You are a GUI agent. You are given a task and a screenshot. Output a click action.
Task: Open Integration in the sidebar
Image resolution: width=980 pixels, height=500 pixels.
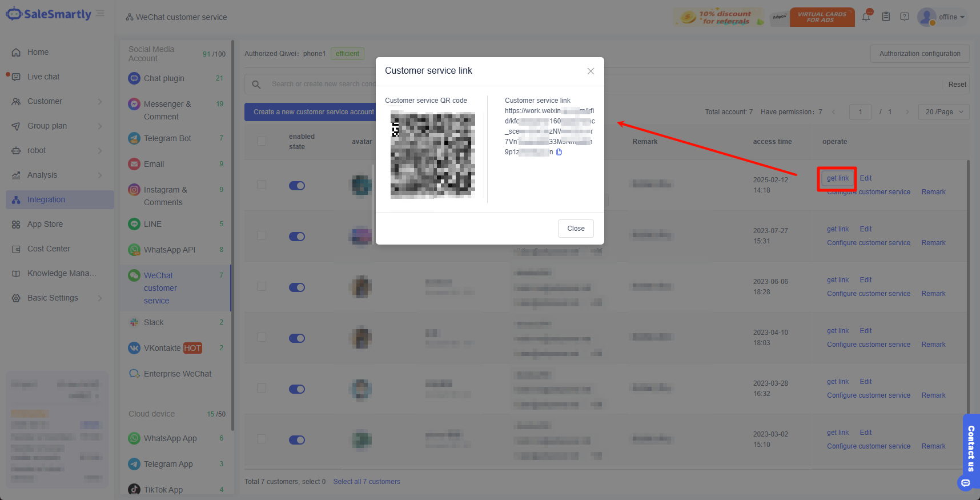pos(60,199)
